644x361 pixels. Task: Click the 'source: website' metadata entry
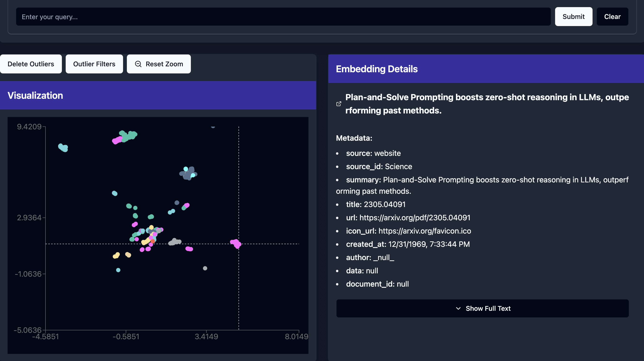coord(373,153)
